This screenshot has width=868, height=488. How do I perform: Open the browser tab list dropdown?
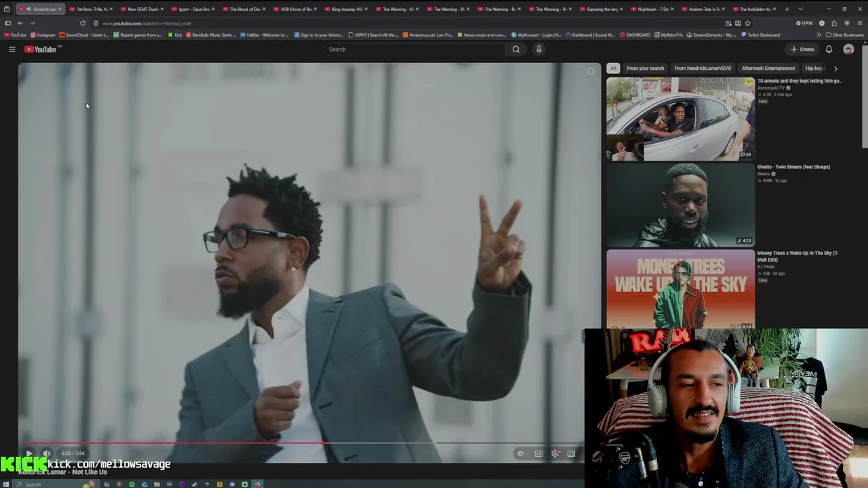point(801,9)
